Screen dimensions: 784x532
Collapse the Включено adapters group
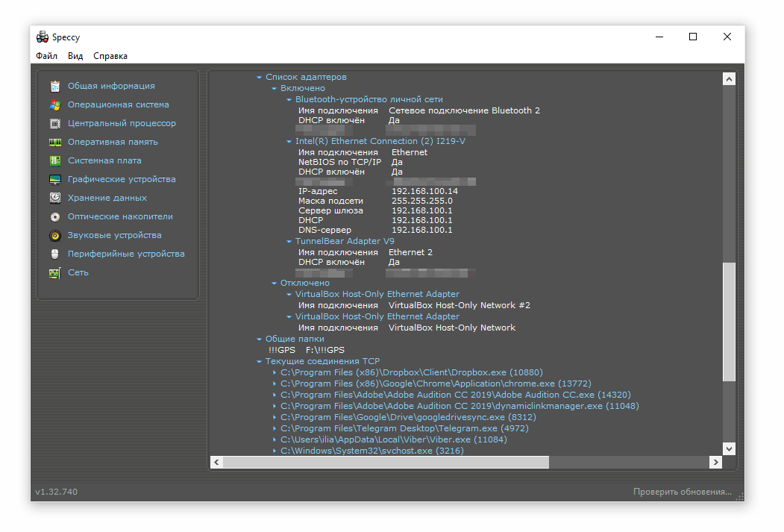coord(274,89)
